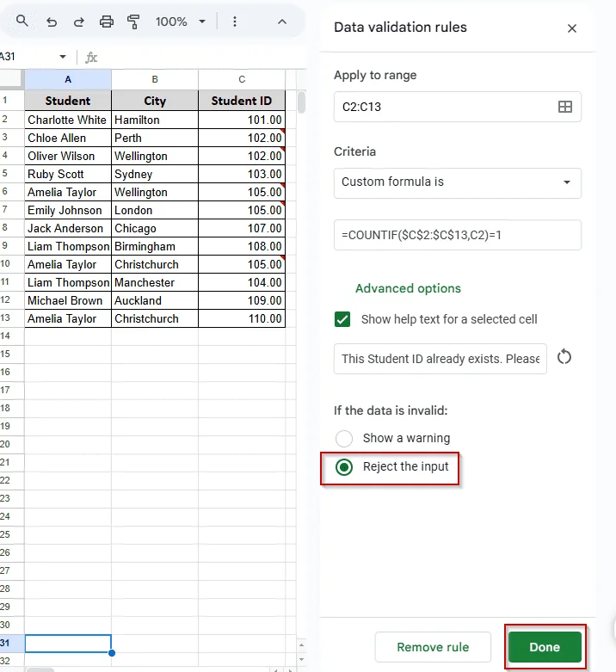
Task: Click the Remove rule button
Action: tap(433, 647)
